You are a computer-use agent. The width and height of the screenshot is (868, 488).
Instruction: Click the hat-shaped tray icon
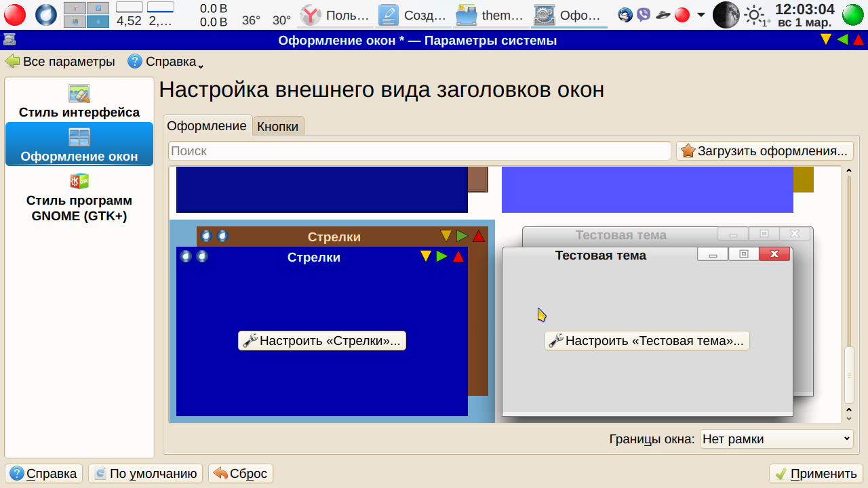point(663,14)
